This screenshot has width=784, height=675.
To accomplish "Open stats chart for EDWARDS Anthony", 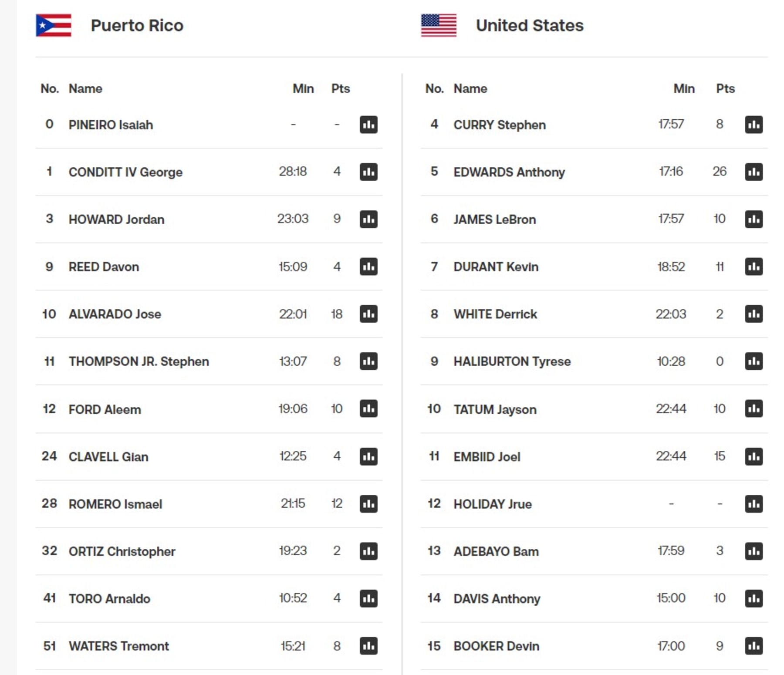I will [754, 172].
